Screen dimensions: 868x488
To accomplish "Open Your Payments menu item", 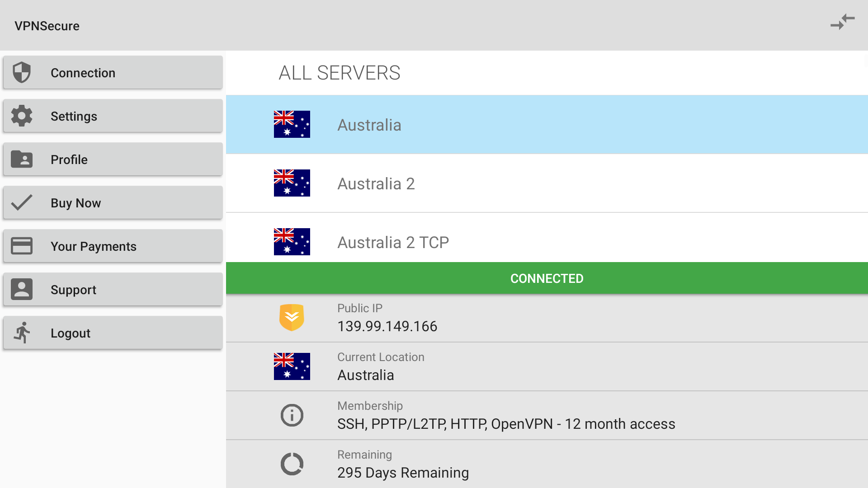I will 113,246.
